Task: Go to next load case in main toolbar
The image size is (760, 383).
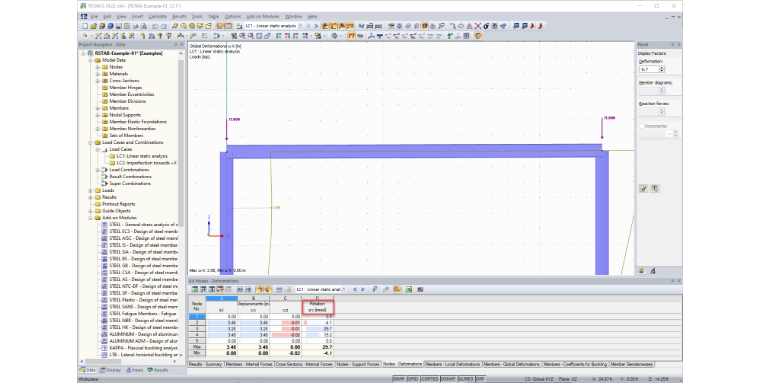Action: tap(316, 26)
